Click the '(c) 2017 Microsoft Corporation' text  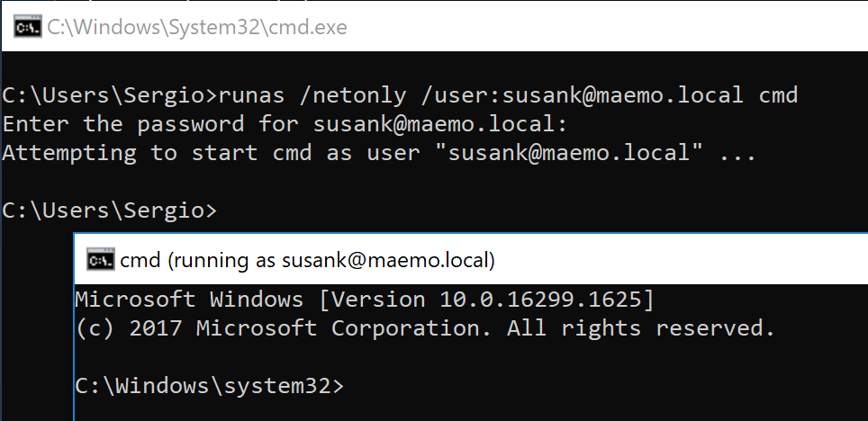[282, 328]
